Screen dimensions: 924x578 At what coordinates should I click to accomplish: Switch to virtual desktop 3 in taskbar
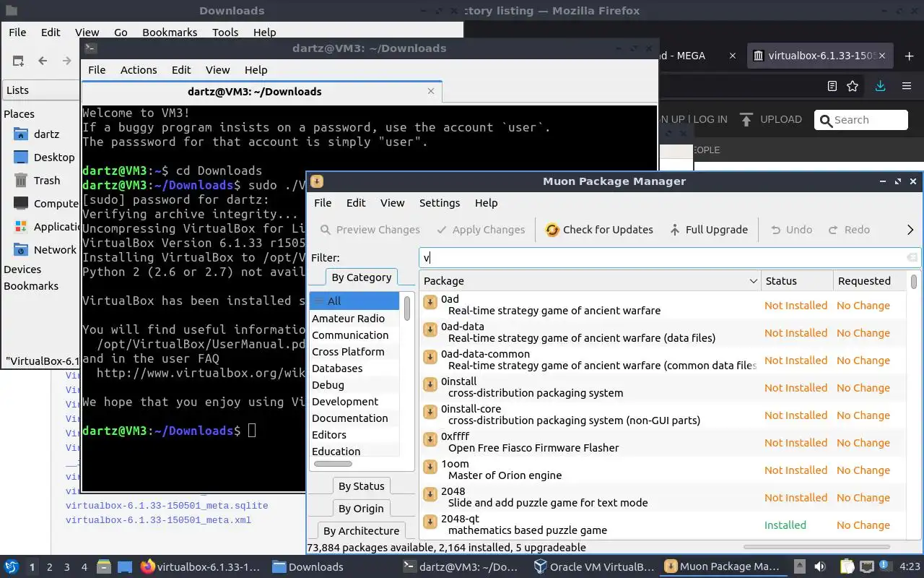tap(67, 567)
